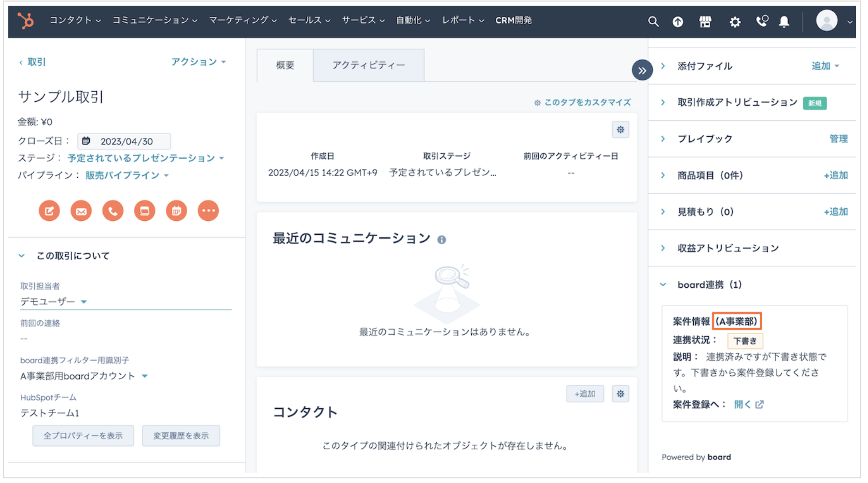The height and width of the screenshot is (483, 868).
Task: Click the orange create note icon
Action: coord(49,211)
